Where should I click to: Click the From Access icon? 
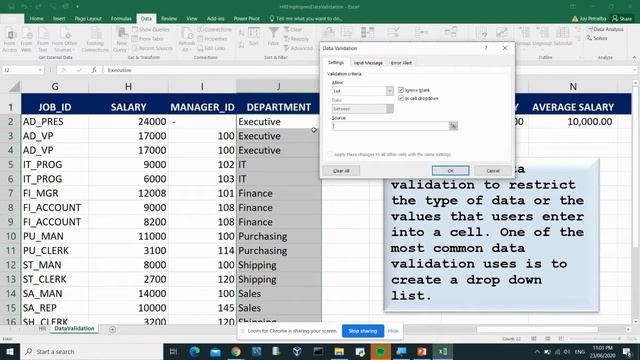point(10,40)
